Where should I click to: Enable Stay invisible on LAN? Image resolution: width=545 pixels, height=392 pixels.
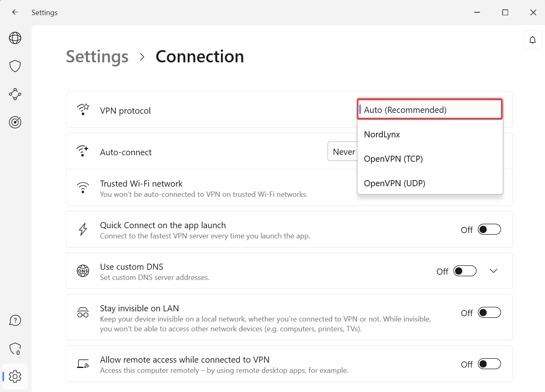(x=489, y=312)
